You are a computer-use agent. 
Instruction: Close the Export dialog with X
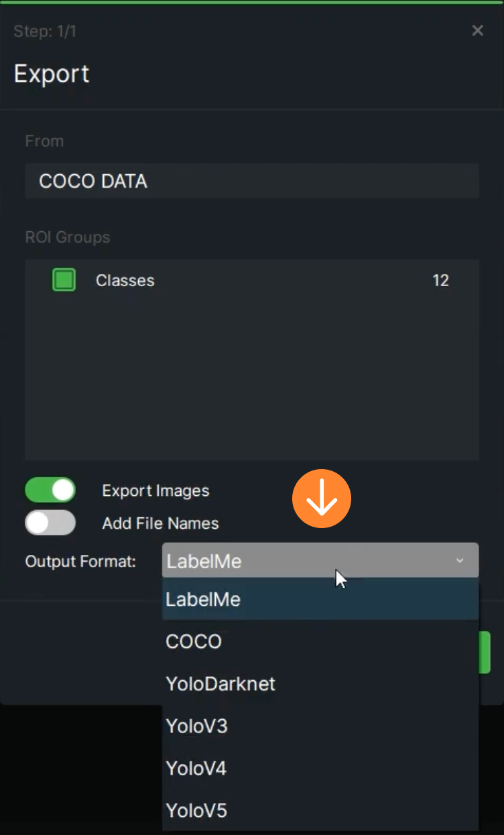point(477,31)
